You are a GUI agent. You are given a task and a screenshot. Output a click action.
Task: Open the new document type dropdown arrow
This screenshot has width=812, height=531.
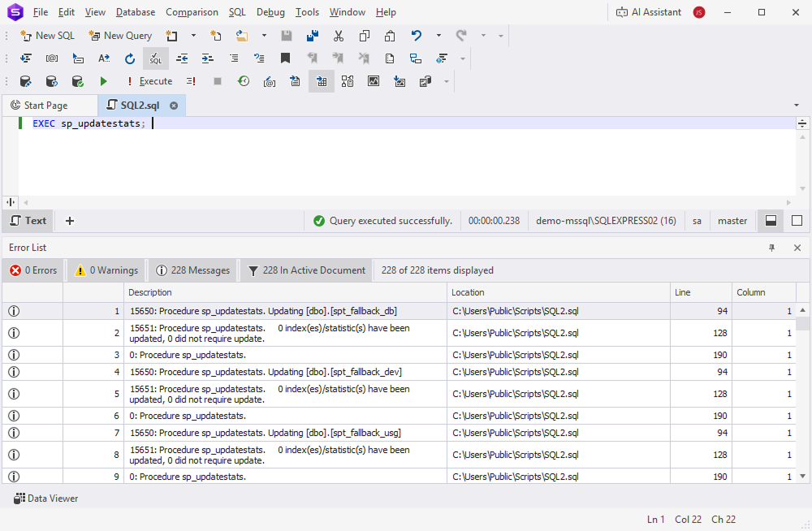[x=193, y=34]
